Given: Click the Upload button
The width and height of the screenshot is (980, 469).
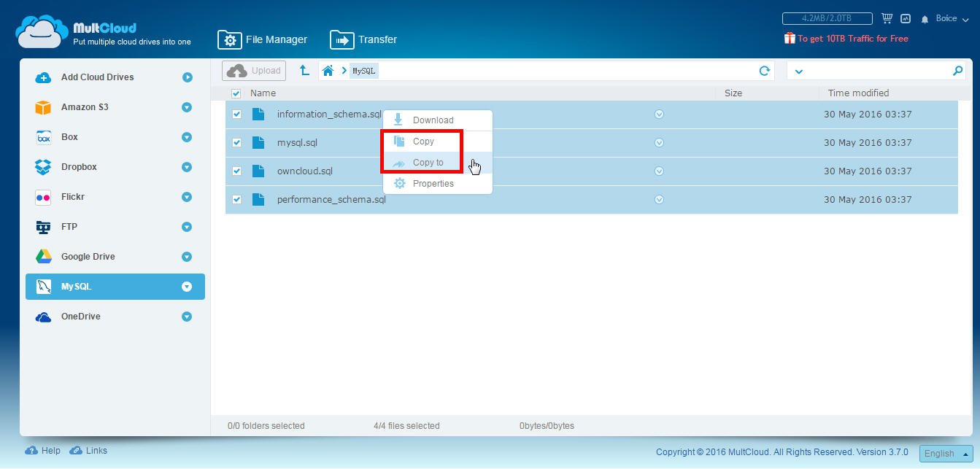Looking at the screenshot, I should [x=254, y=71].
